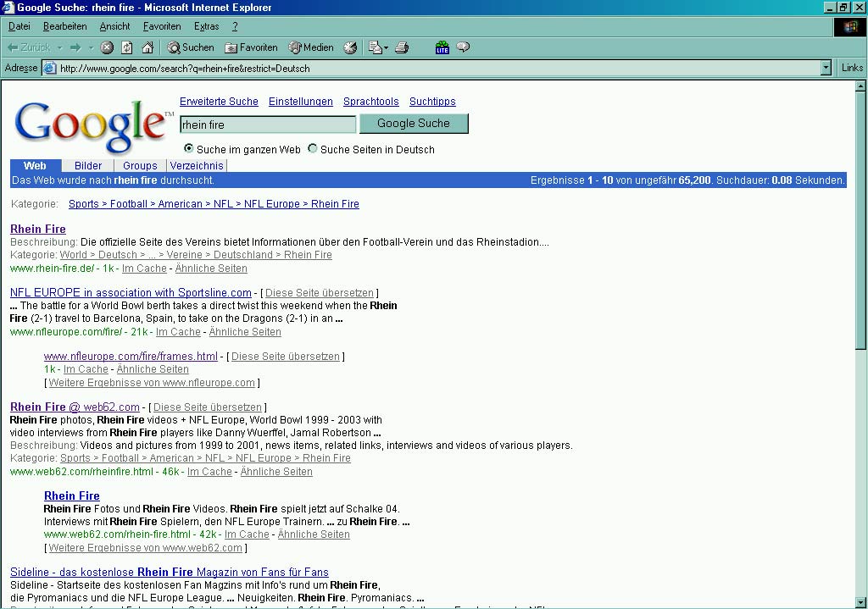Click the scrollbar up arrow
Screen dimensions: 868x609
(860, 86)
